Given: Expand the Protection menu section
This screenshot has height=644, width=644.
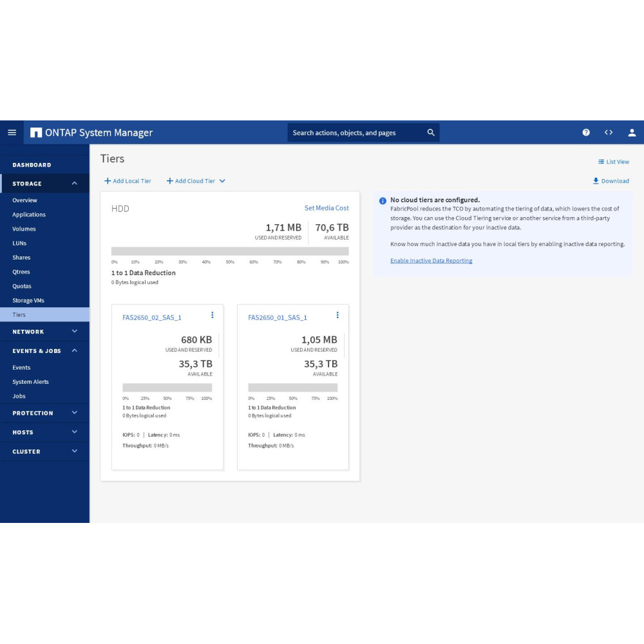Looking at the screenshot, I should tap(74, 413).
